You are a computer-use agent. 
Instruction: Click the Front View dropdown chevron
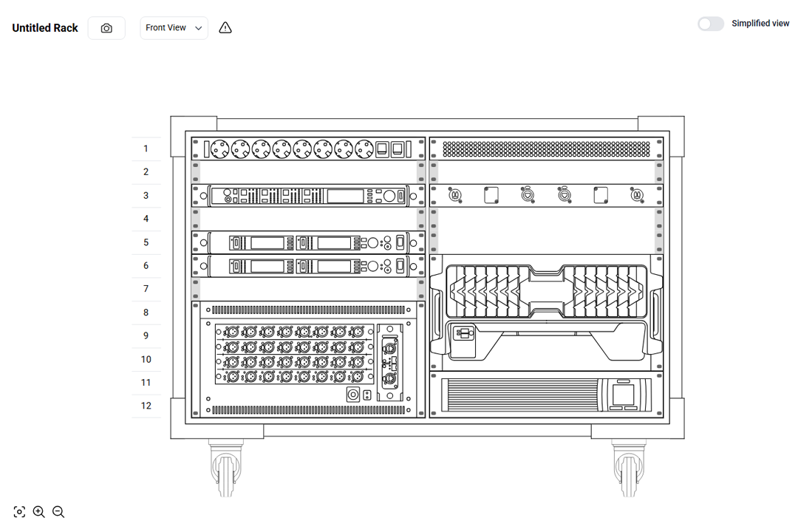click(x=198, y=28)
